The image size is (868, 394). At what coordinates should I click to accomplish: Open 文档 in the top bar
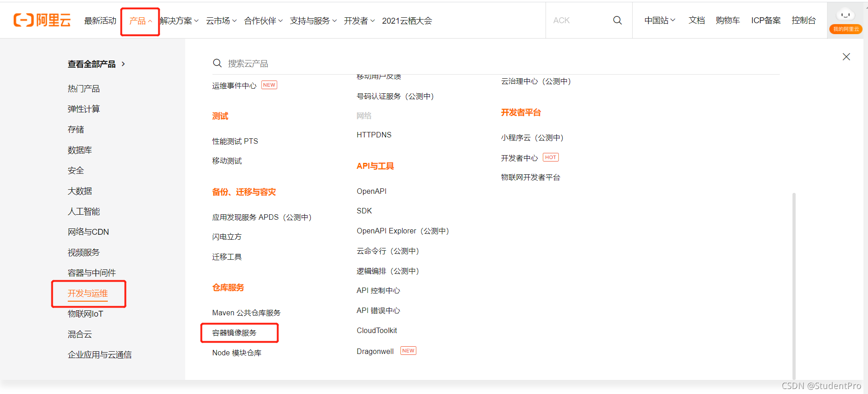pos(696,20)
